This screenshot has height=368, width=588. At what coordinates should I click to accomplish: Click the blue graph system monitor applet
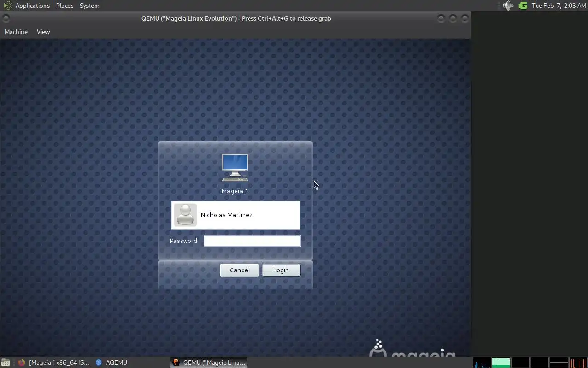pyautogui.click(x=482, y=362)
